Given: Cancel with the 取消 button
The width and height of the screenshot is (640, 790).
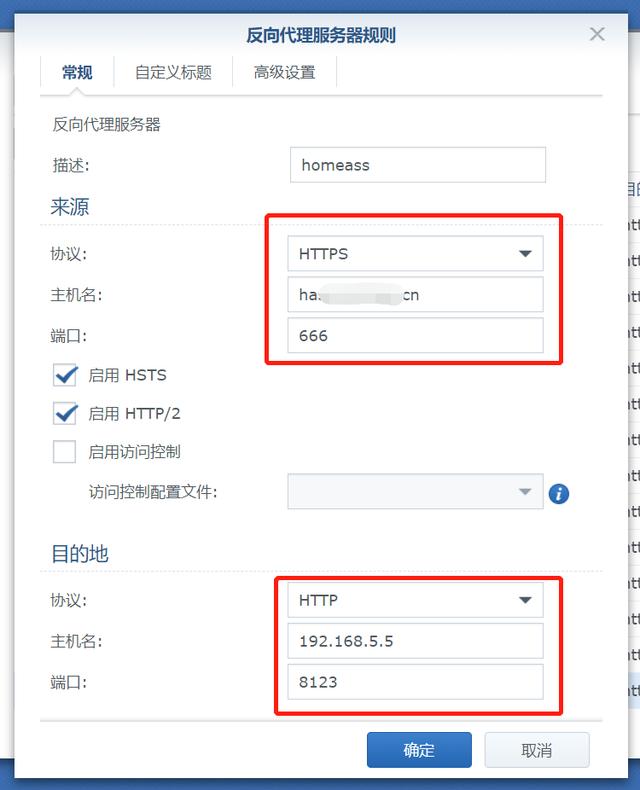Looking at the screenshot, I should click(x=537, y=750).
